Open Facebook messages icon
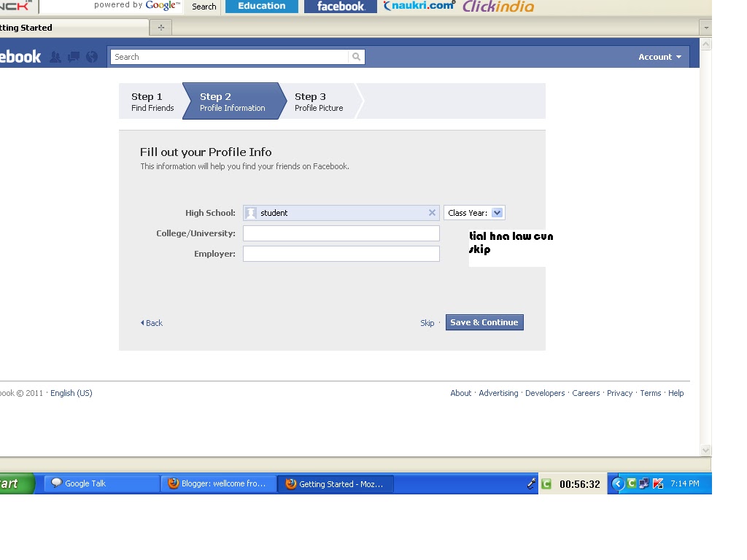The width and height of the screenshot is (747, 560). [74, 57]
